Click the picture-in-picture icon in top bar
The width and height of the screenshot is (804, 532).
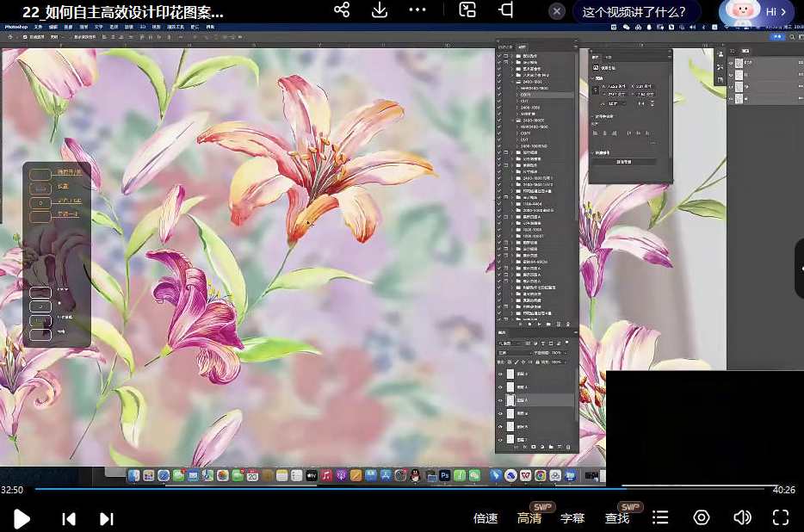(x=467, y=10)
